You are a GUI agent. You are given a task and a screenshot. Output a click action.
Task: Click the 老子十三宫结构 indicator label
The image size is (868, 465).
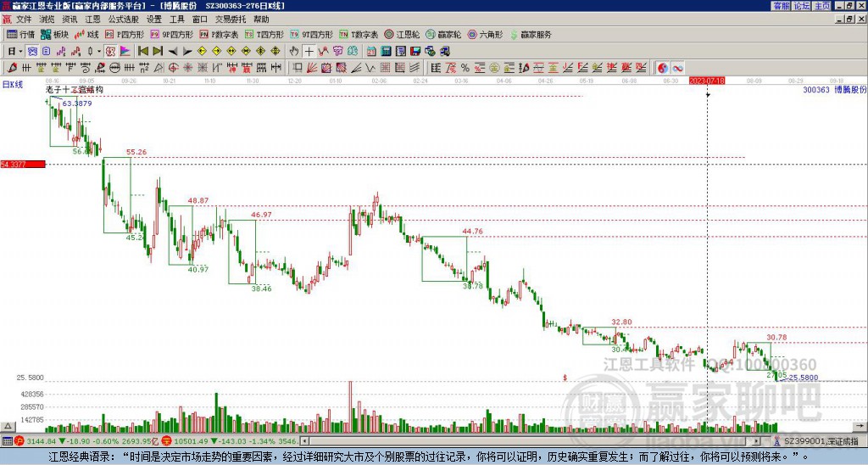[x=75, y=89]
